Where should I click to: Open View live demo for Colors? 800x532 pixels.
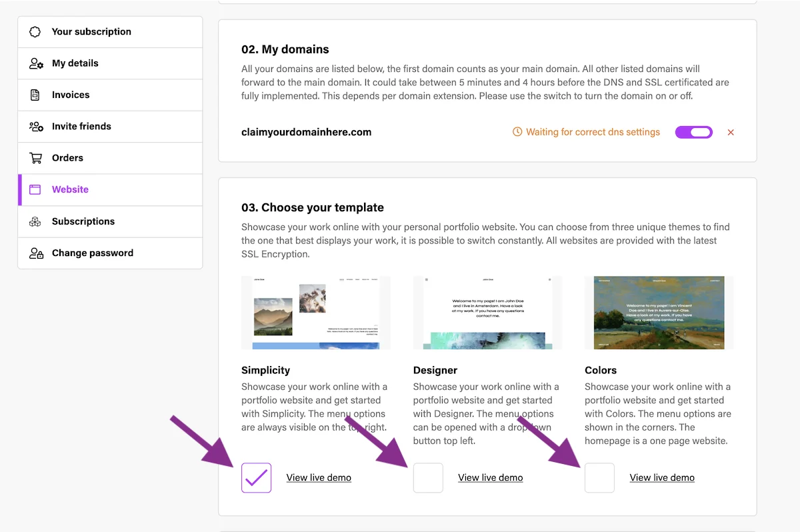click(x=662, y=477)
